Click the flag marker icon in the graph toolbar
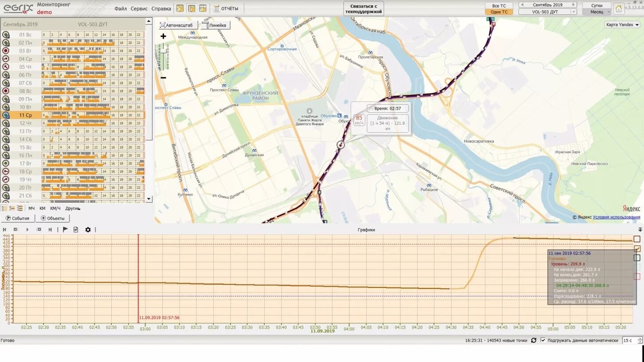 tap(65, 229)
